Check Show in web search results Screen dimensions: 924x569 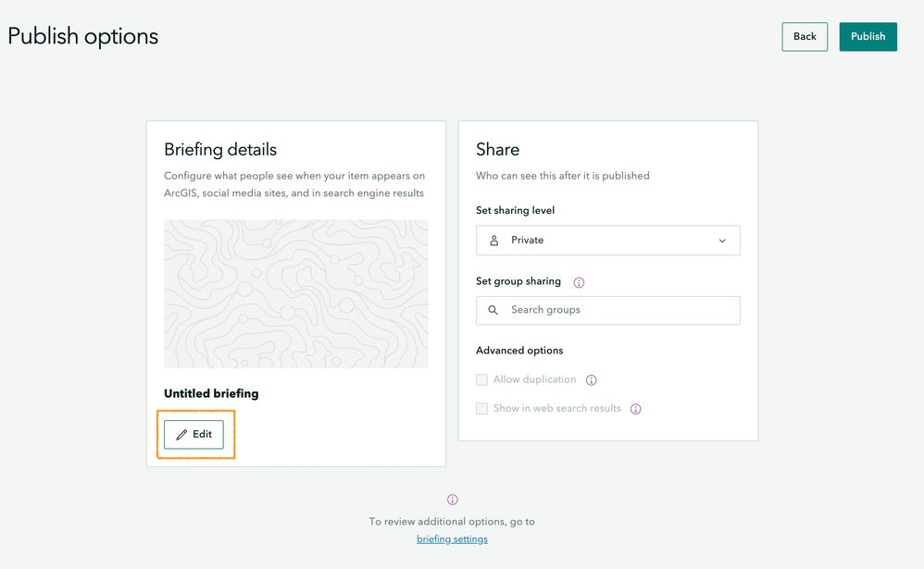pos(482,408)
